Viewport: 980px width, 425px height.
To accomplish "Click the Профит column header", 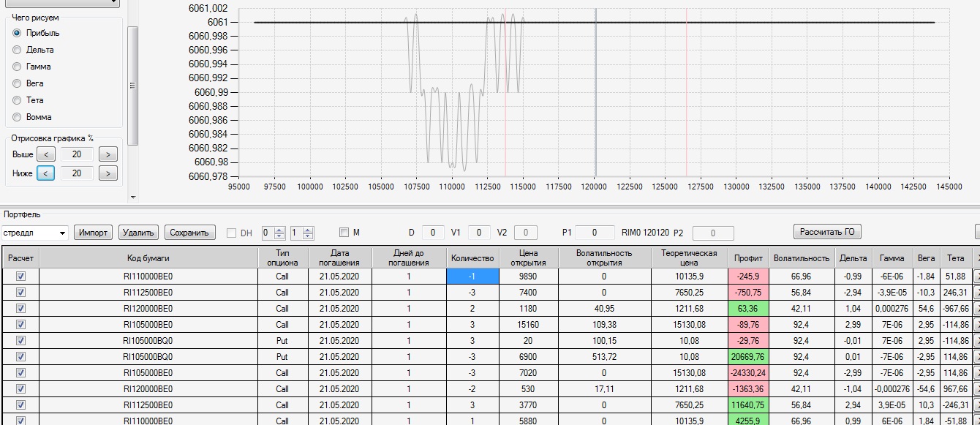I will coord(748,258).
